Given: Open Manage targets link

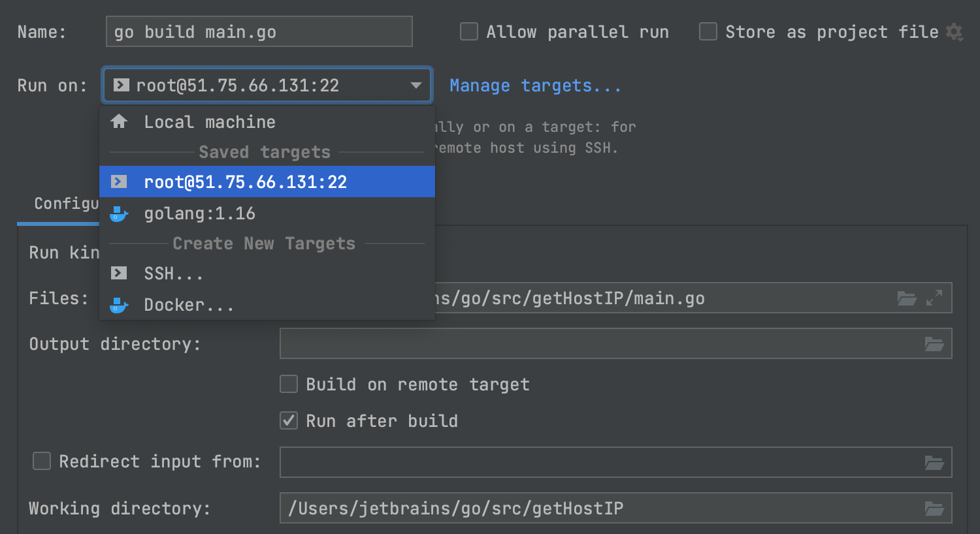Looking at the screenshot, I should (535, 86).
